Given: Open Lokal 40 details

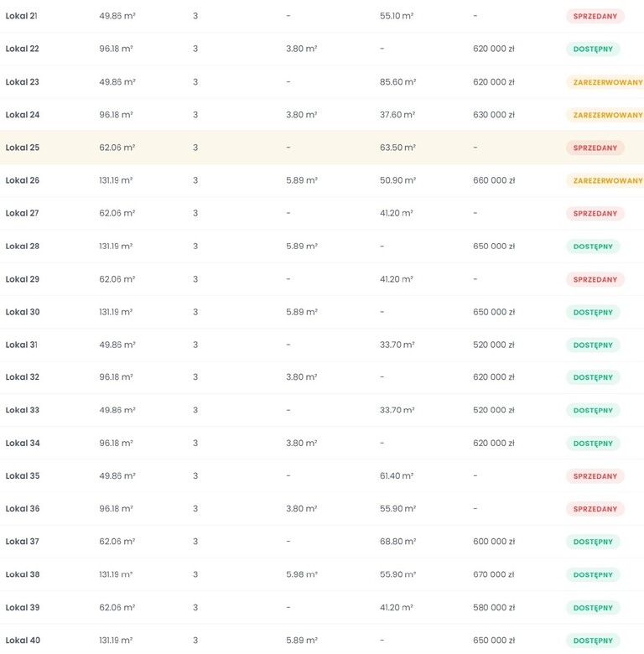Looking at the screenshot, I should (22, 641).
